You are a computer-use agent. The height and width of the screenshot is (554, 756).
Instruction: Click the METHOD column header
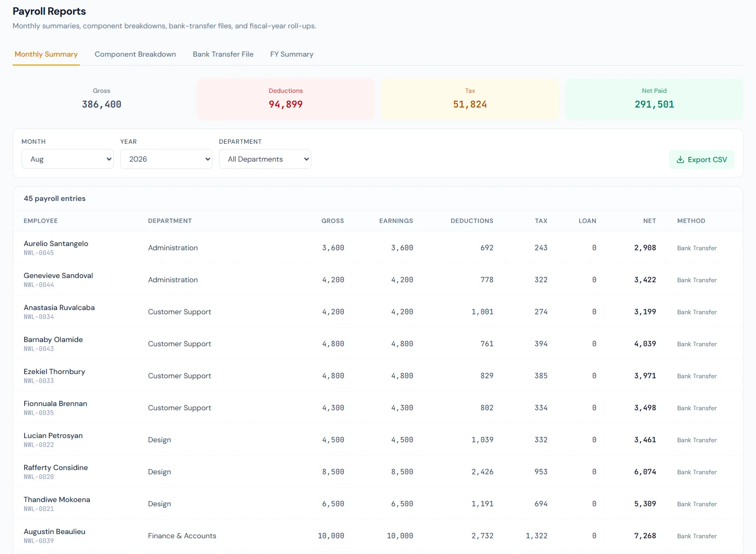tap(691, 221)
